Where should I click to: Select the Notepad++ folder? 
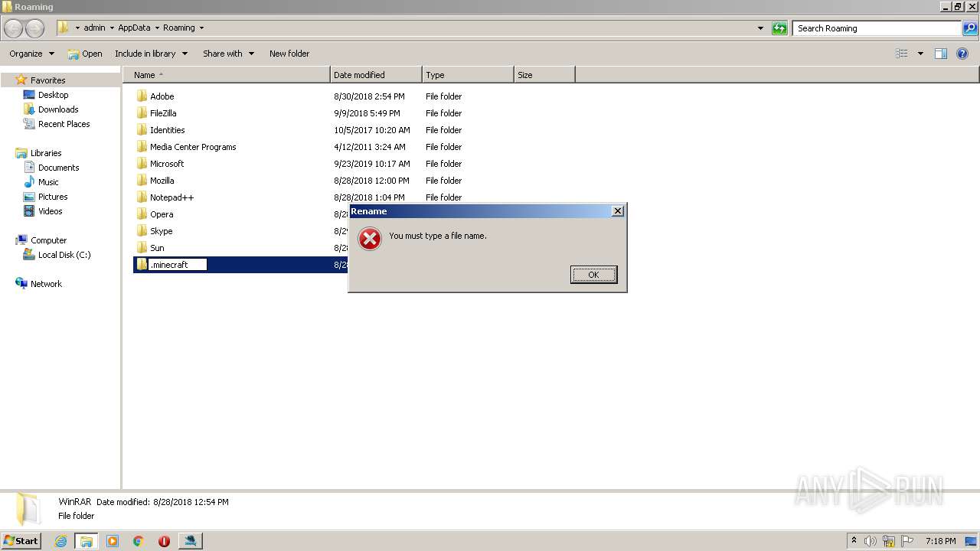pos(171,197)
